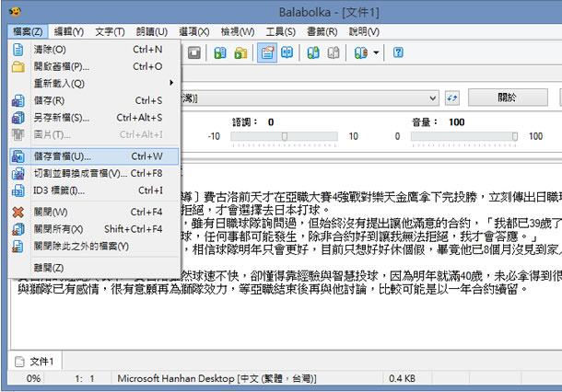Click the blue question mark help icon

click(398, 52)
